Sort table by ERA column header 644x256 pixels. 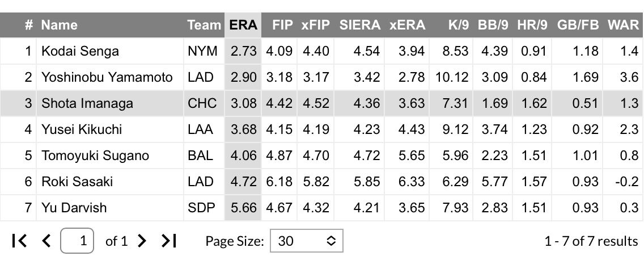point(243,25)
